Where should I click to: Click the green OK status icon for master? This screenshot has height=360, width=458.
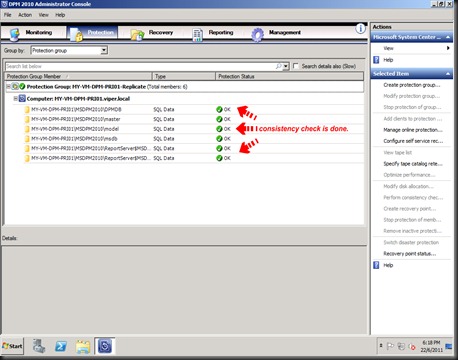(x=219, y=119)
